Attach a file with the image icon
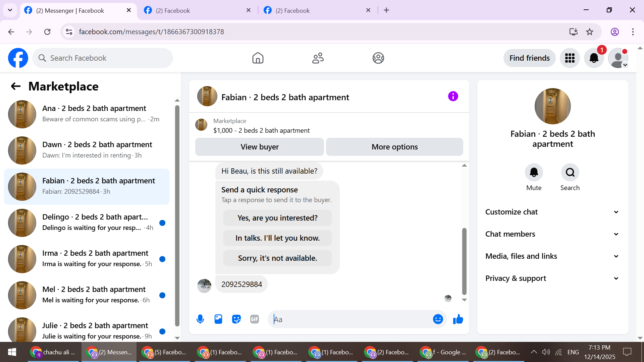 pos(218,319)
